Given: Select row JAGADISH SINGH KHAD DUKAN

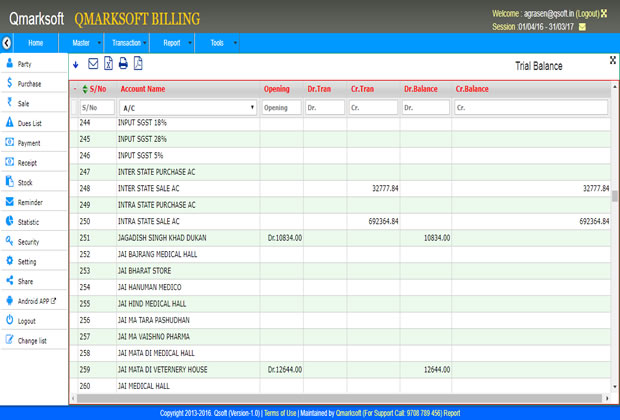Looking at the screenshot, I should (340, 238).
